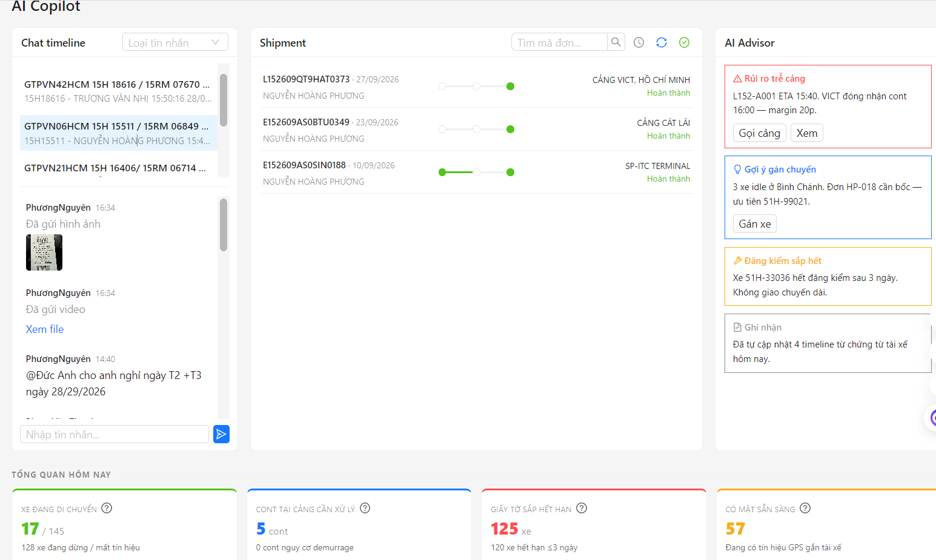Click the warning icon on Rủi ro trễ cảng
Viewport: 936px width, 560px height.
737,79
